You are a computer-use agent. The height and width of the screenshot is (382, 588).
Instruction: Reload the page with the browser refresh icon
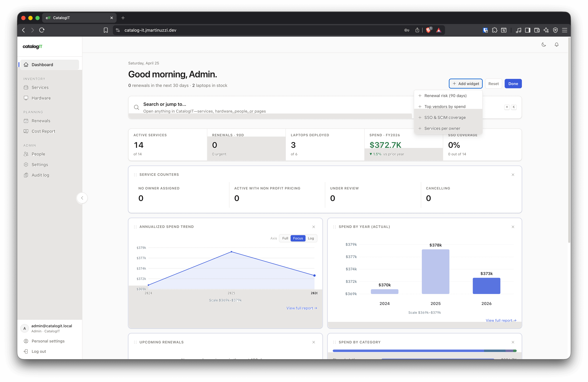[42, 30]
